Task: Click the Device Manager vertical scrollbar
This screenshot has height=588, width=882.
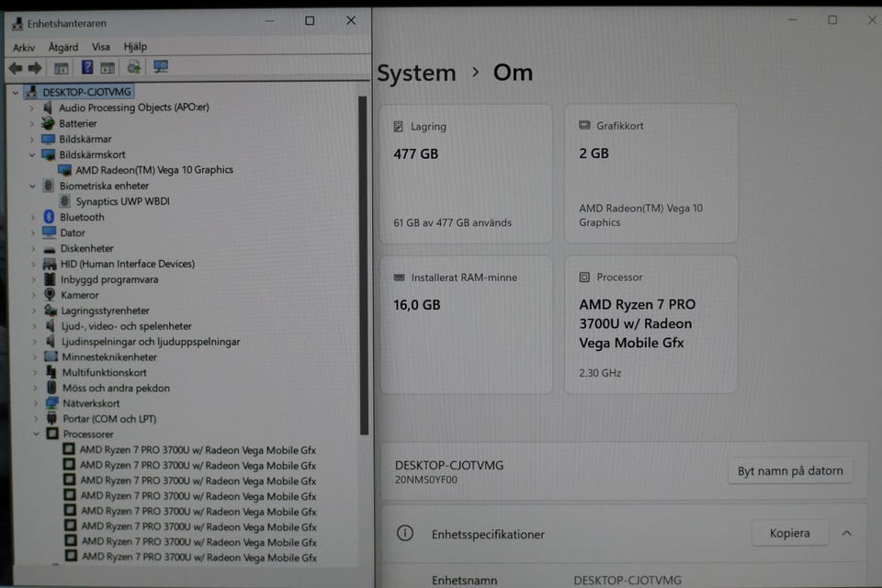Action: point(364,266)
